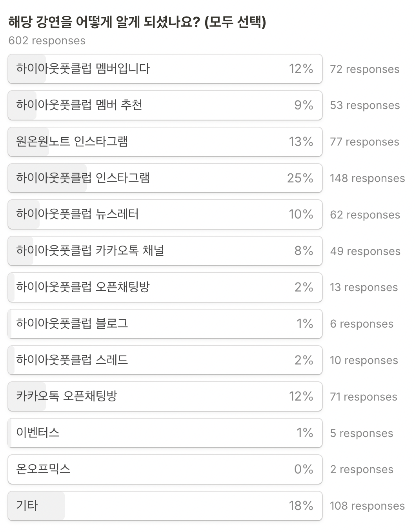Screen dimensions: 415x532
Task: Open the 77 responses count
Action: [x=364, y=142]
